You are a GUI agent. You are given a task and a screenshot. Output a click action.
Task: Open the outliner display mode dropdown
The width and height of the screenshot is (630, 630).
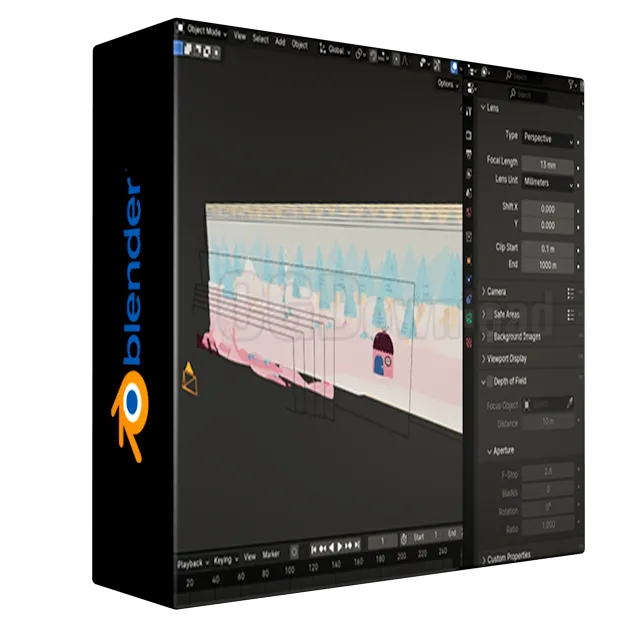pyautogui.click(x=486, y=73)
